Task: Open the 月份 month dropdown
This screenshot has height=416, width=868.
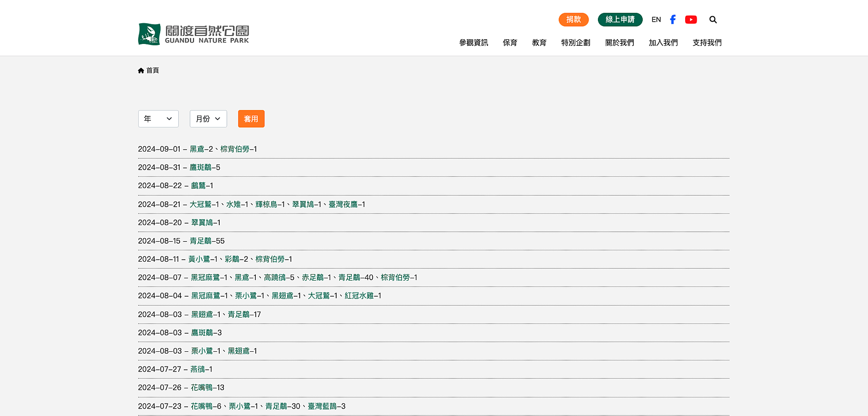Action: 208,119
